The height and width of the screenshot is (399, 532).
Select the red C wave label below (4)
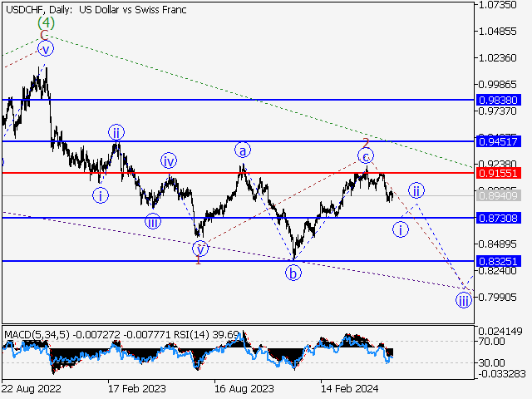(x=44, y=35)
